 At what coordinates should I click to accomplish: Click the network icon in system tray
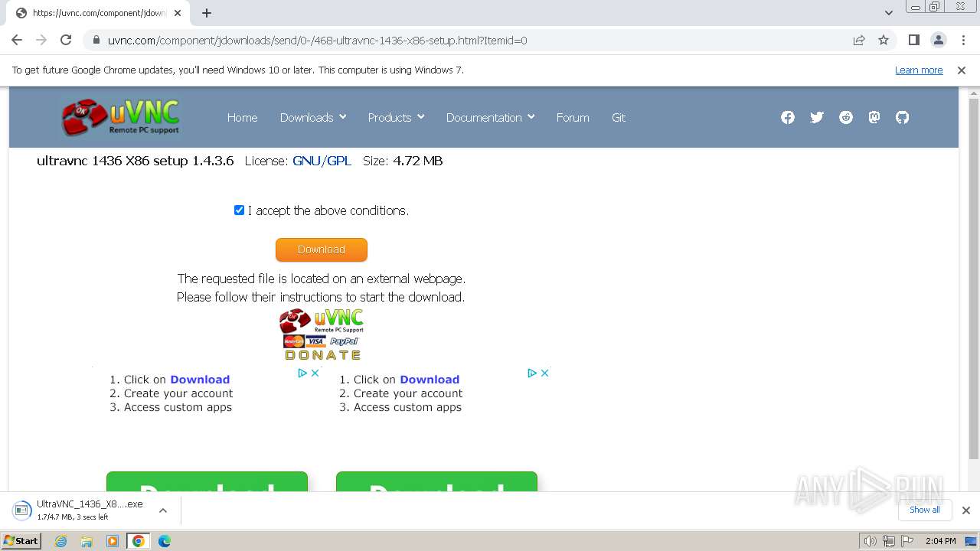click(889, 541)
